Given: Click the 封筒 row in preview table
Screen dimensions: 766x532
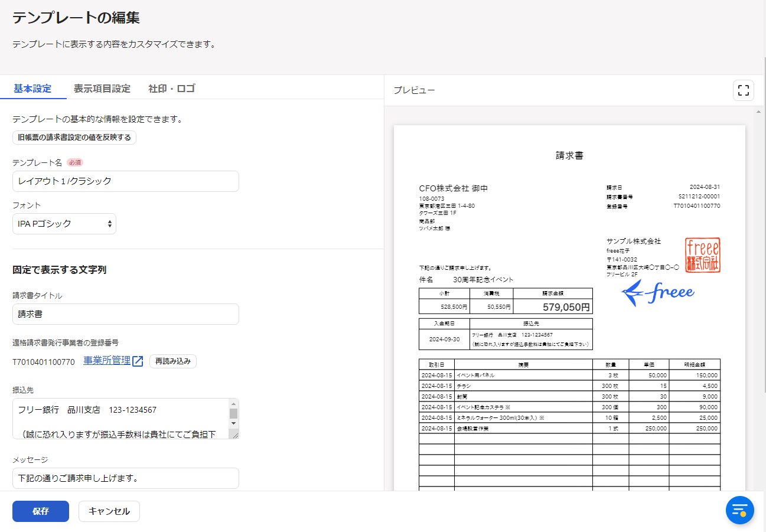Looking at the screenshot, I should pos(569,396).
